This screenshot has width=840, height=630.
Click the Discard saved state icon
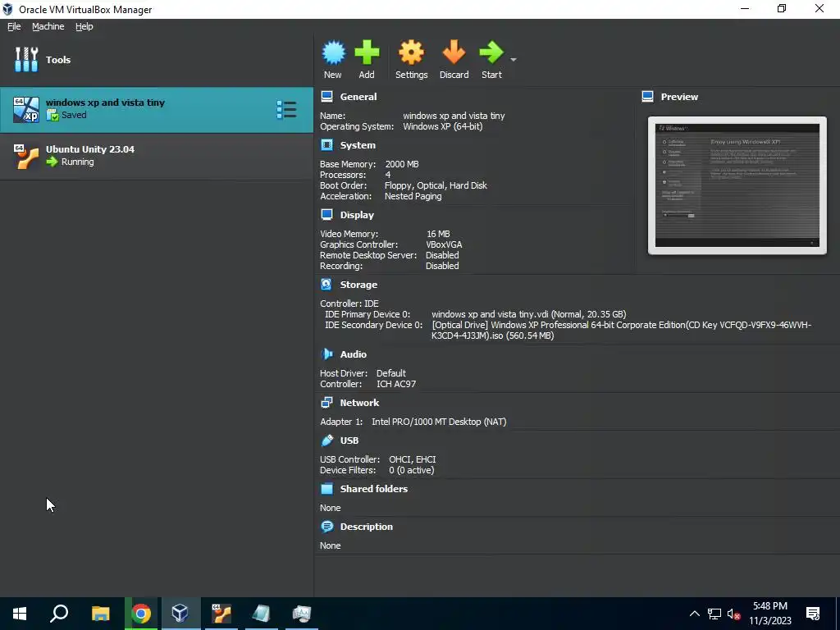(454, 53)
